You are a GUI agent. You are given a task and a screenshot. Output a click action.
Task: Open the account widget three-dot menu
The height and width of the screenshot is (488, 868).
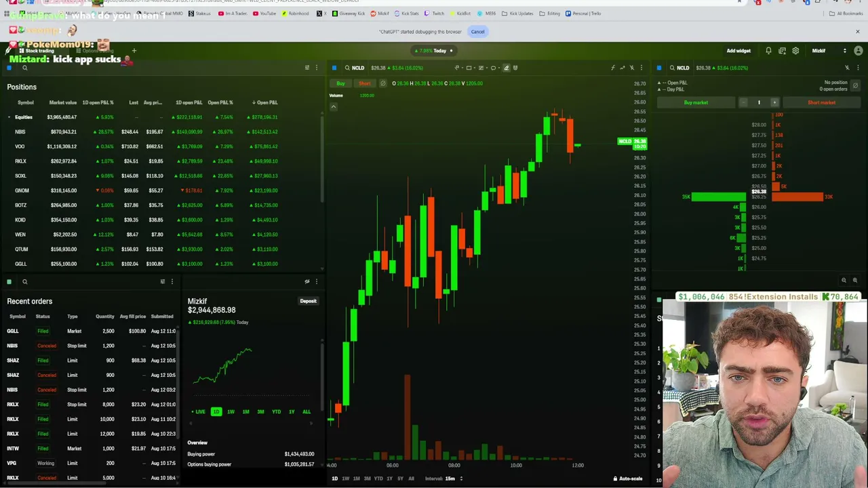316,282
